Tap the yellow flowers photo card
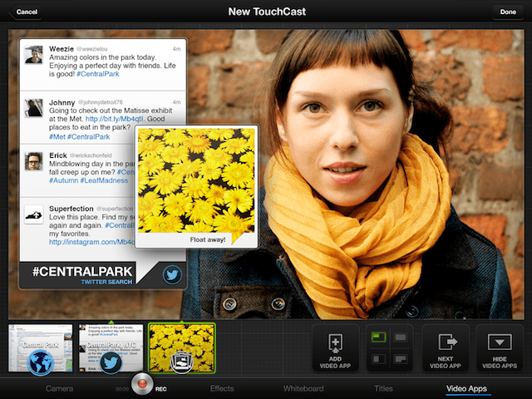This screenshot has height=399, width=532. [x=196, y=186]
